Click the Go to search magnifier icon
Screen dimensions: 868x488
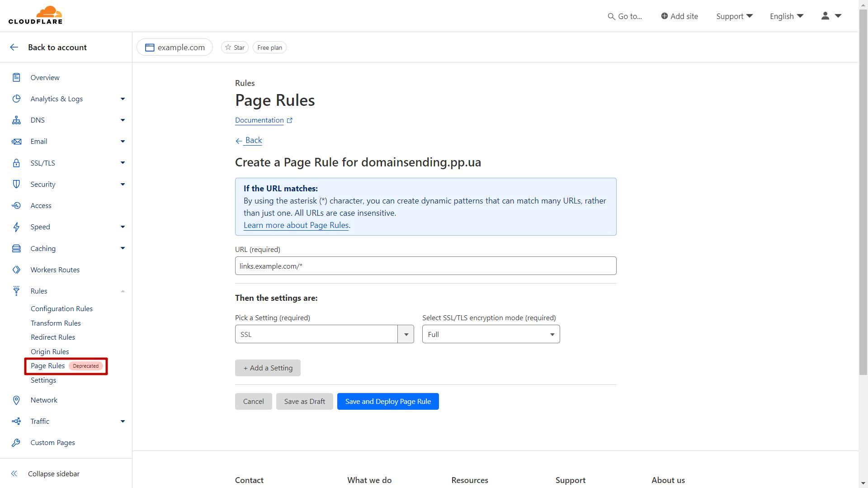(611, 16)
